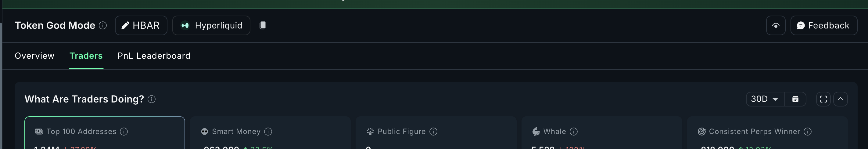Open the 30D time range dropdown
Screen dimensions: 868x149
tap(765, 99)
